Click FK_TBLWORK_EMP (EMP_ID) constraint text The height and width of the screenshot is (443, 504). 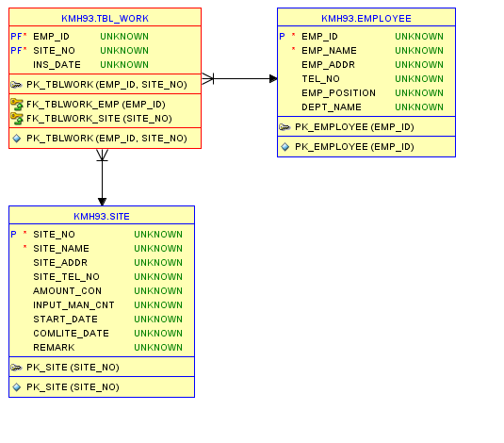(x=96, y=105)
